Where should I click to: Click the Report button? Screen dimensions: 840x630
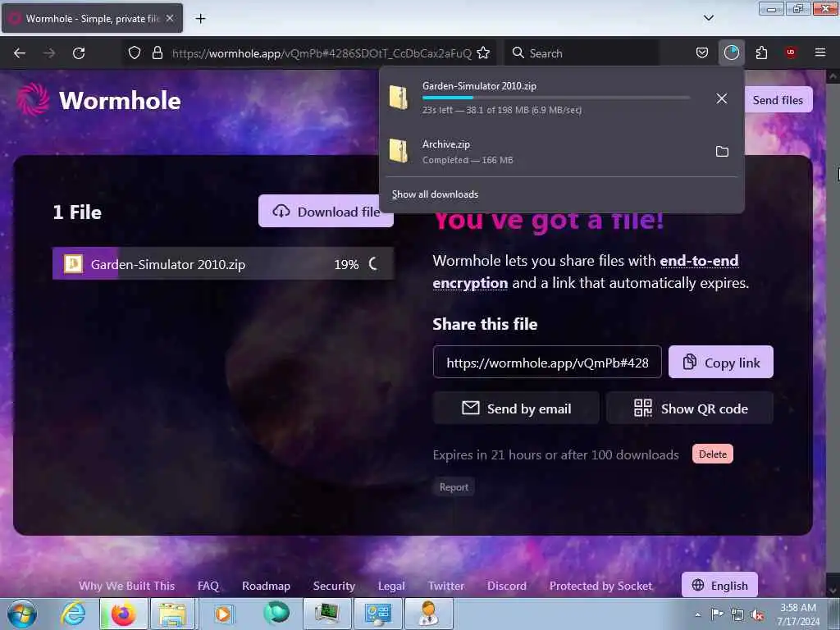454,487
